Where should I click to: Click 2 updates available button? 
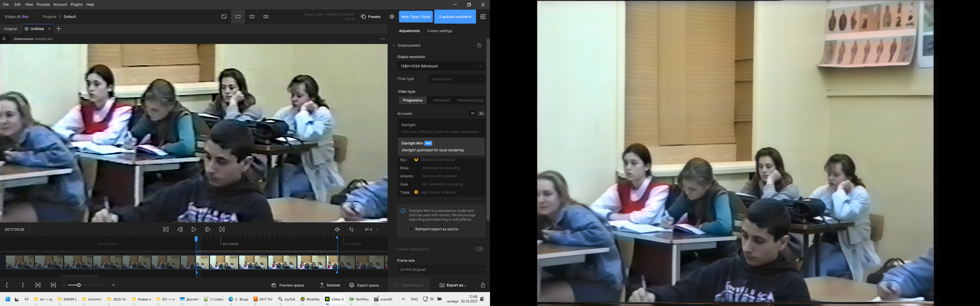[455, 17]
